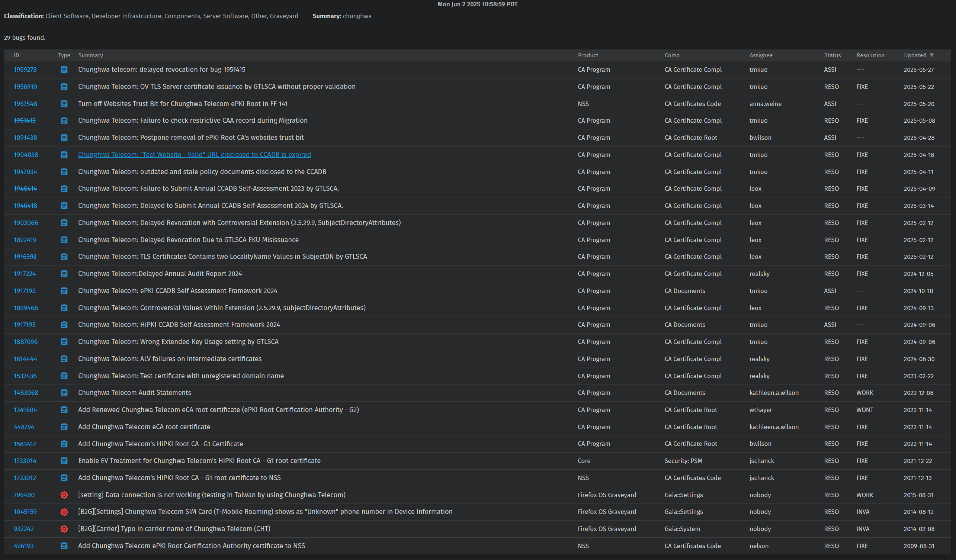Open resolved bug 1733012 link
The width and height of the screenshot is (956, 560).
[25, 478]
